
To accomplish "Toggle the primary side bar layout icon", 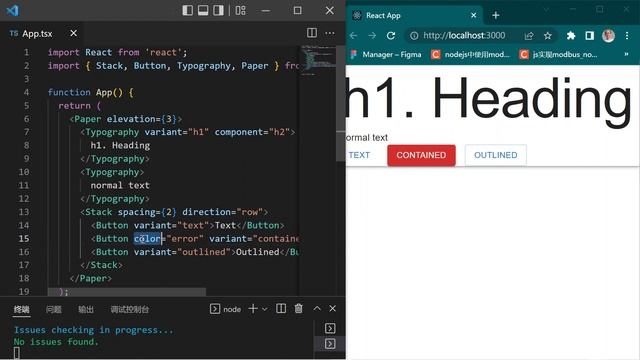I will (x=188, y=10).
